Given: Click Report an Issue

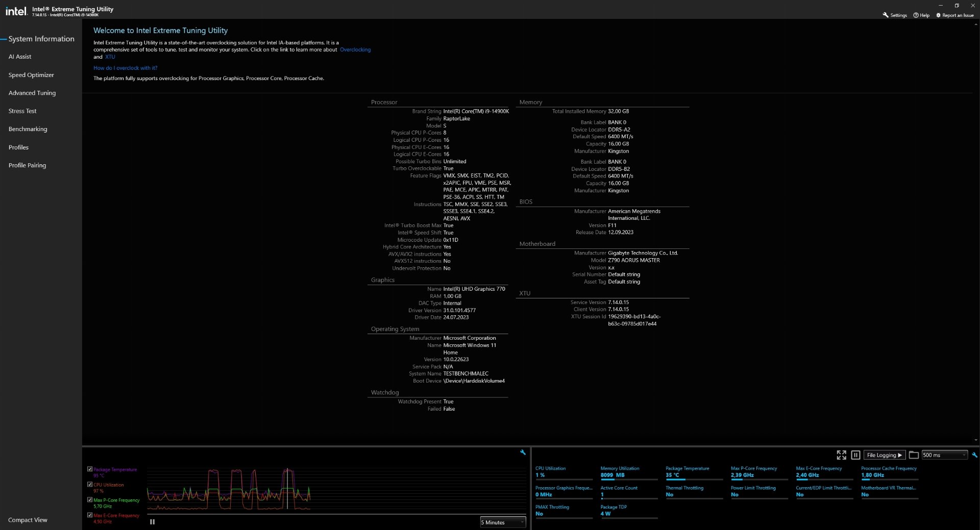Looking at the screenshot, I should [954, 15].
